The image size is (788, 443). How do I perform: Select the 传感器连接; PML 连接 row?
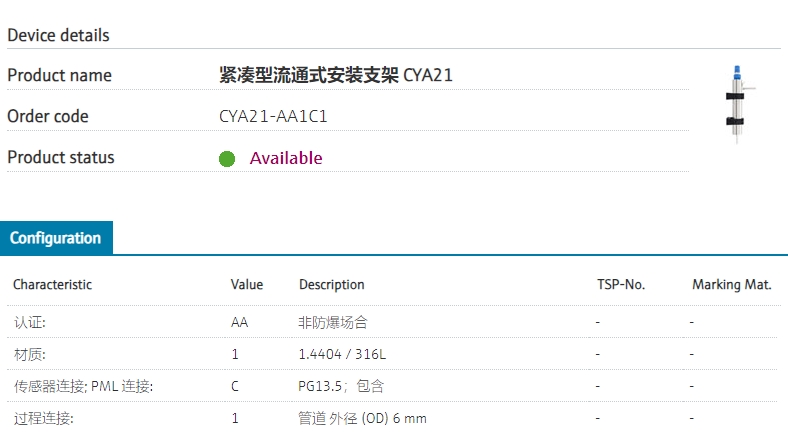tap(392, 386)
